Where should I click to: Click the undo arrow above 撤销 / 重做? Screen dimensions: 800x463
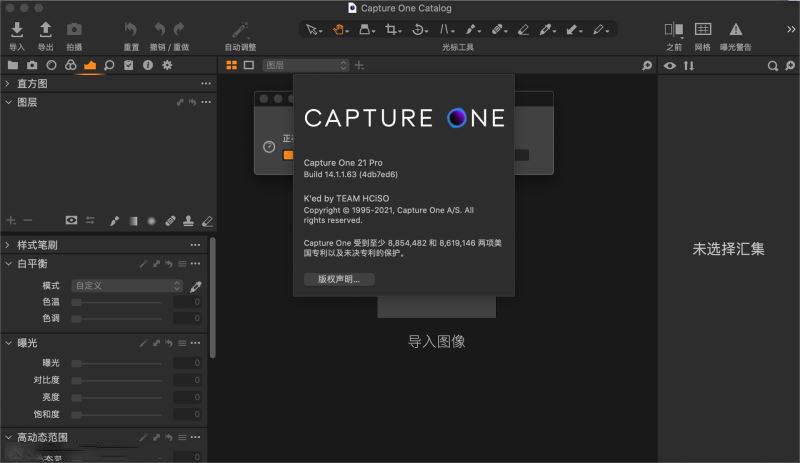click(160, 29)
